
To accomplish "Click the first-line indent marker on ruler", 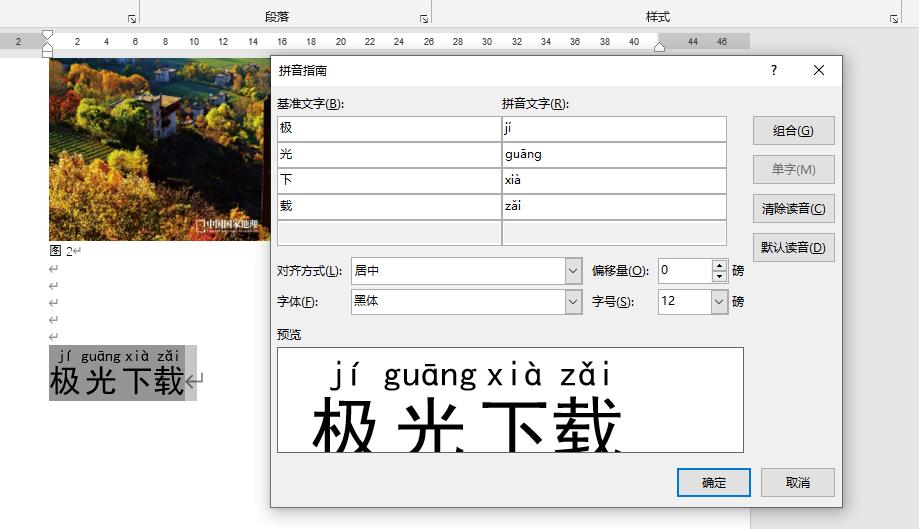I will 47,36.
